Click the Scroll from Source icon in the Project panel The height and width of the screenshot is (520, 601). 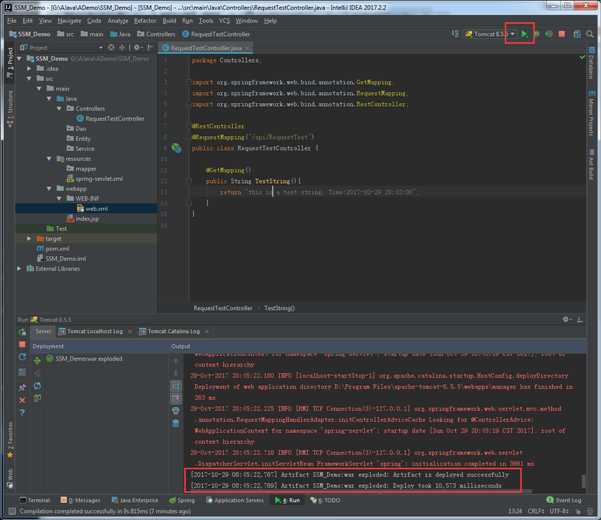tap(111, 48)
